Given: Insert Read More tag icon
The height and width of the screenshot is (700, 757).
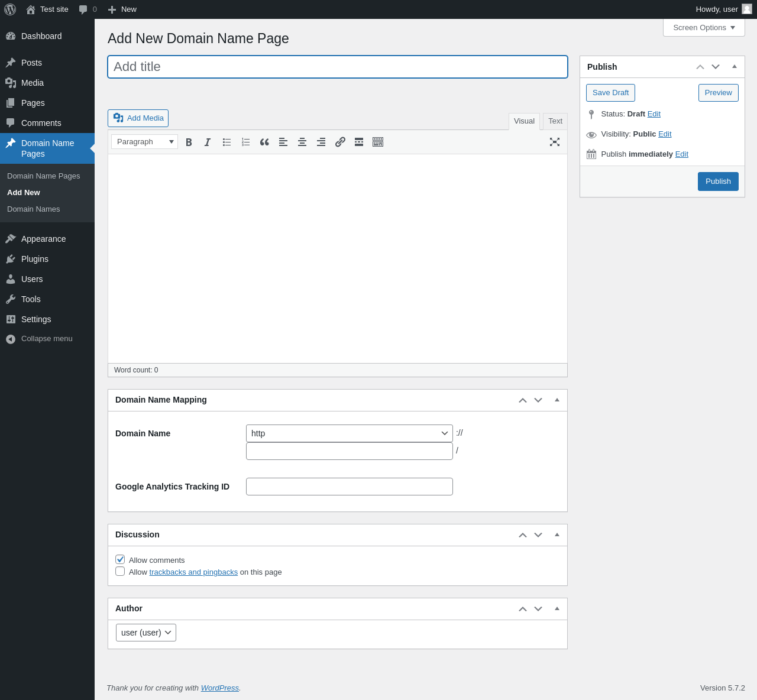Looking at the screenshot, I should 359,142.
